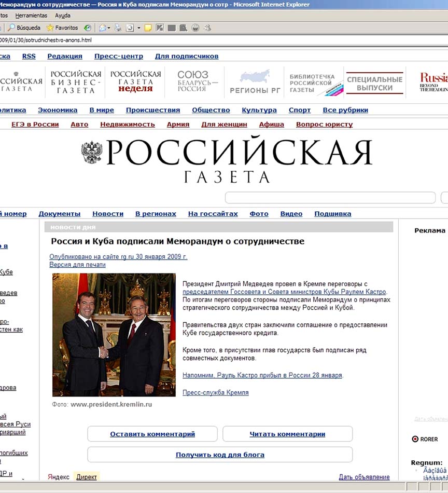Click the coat of arms eagle emblem
448x493 pixels.
click(92, 152)
